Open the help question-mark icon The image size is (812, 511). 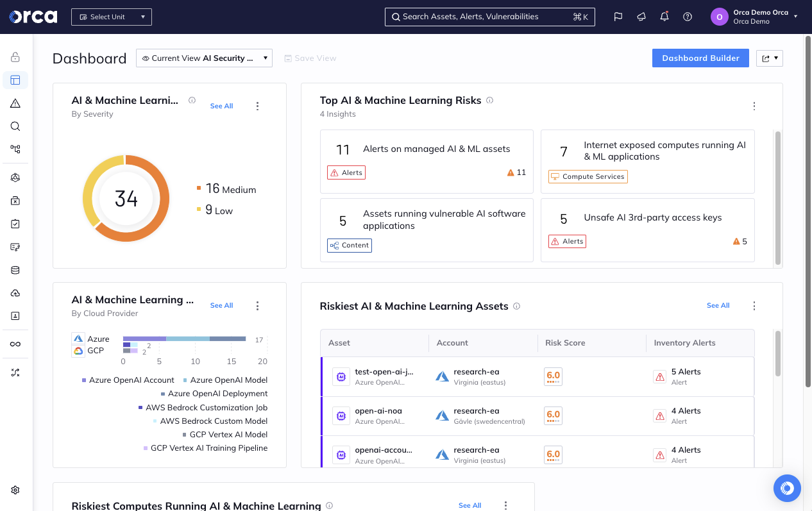(688, 16)
